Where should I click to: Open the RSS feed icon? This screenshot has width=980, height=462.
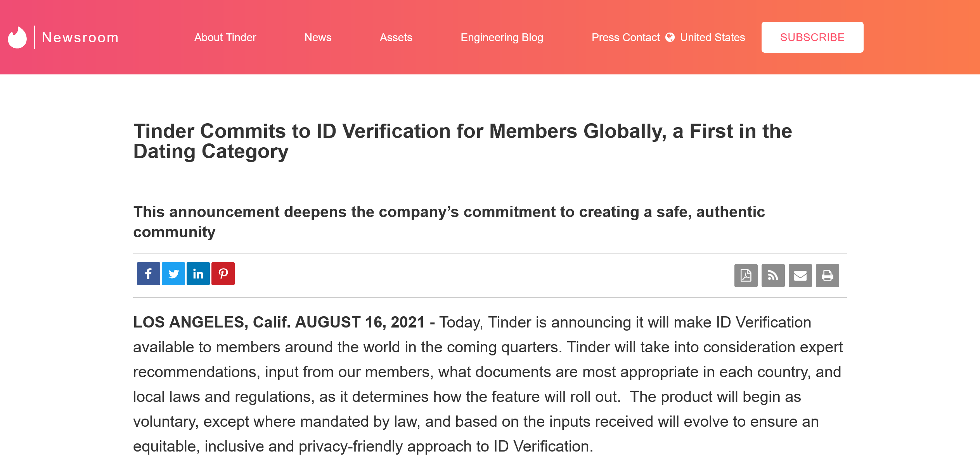coord(773,276)
